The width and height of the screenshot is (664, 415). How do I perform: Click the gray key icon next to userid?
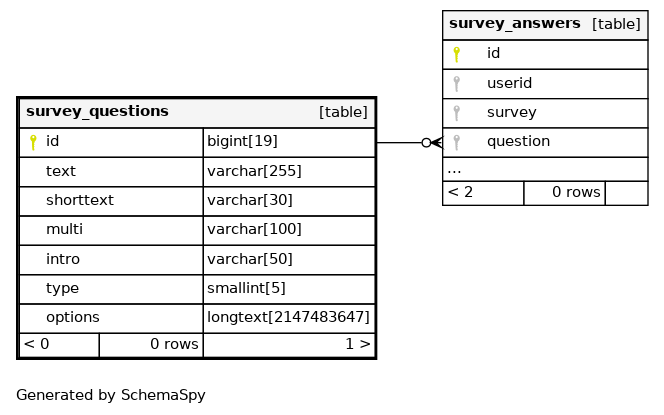point(456,84)
